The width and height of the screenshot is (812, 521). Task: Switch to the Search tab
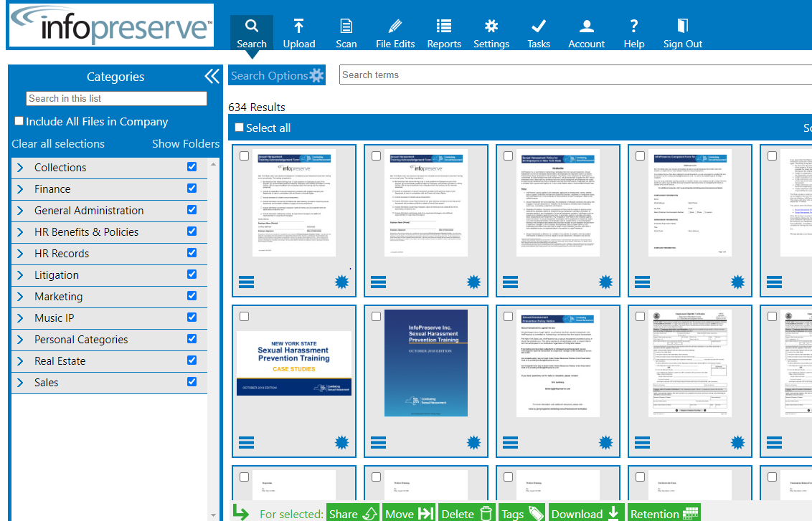(252, 30)
